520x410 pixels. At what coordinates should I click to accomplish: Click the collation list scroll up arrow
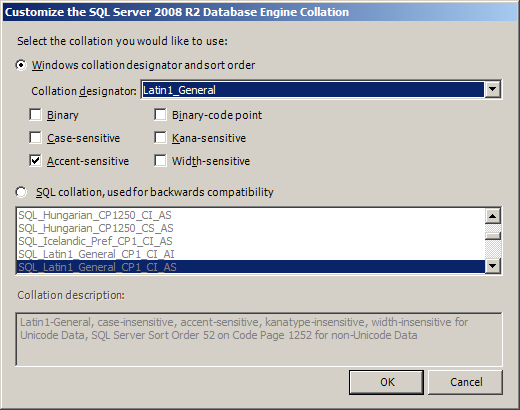[x=493, y=216]
